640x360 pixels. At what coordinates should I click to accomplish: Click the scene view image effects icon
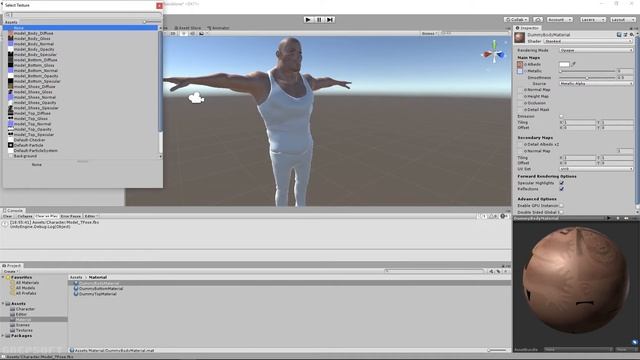(202, 33)
